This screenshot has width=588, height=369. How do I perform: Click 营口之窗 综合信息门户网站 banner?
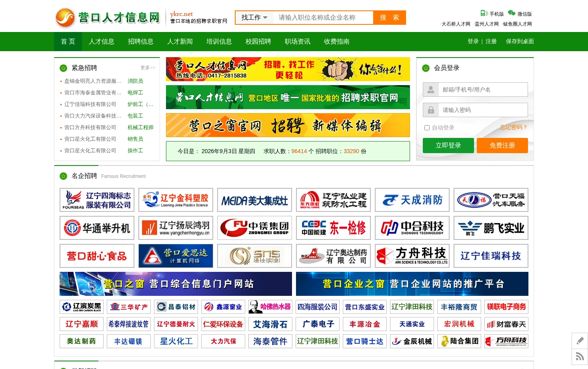(x=176, y=284)
